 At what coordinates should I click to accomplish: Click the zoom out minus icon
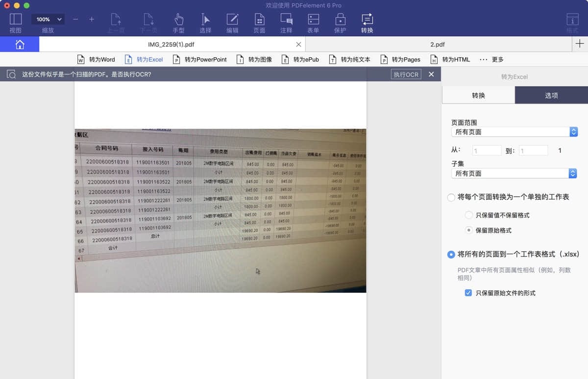pos(75,19)
